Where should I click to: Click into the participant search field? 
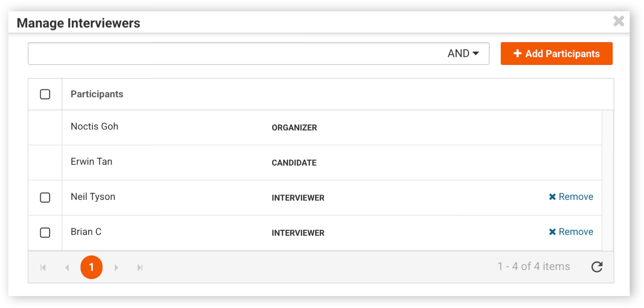(236, 53)
